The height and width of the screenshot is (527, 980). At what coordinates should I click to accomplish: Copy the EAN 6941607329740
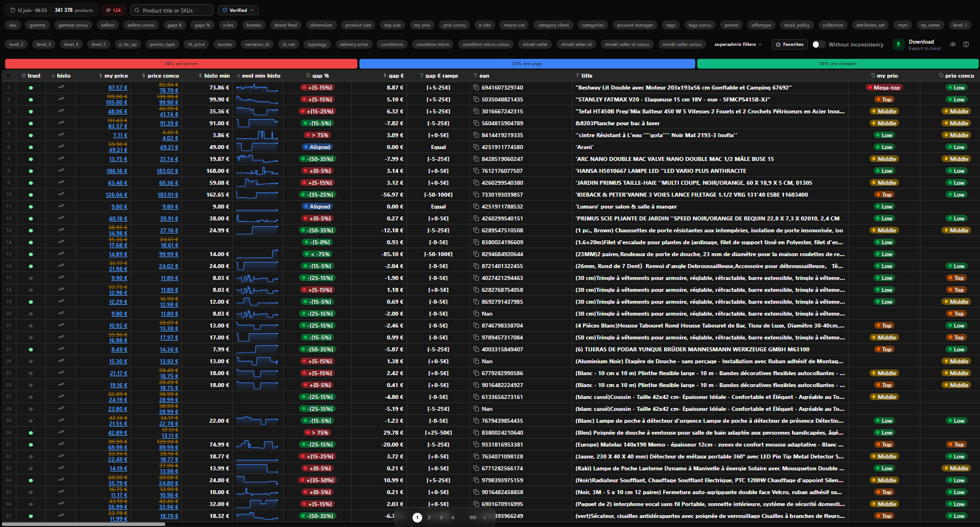pyautogui.click(x=476, y=88)
